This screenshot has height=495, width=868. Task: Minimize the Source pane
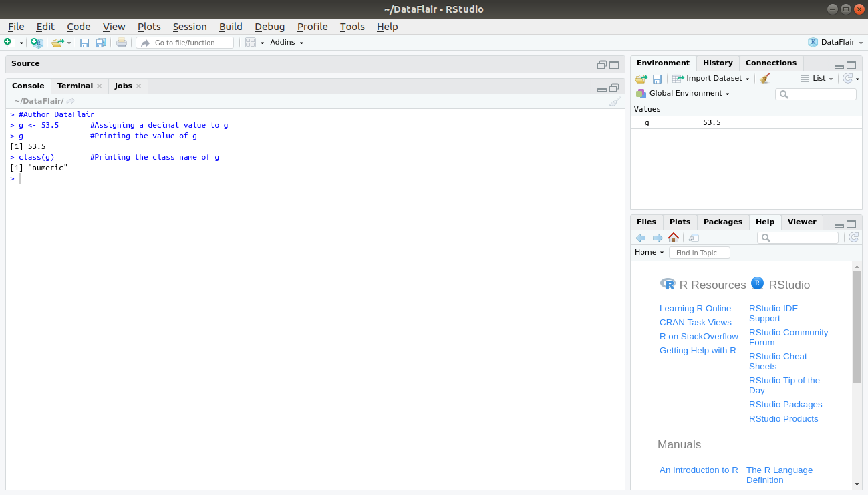pyautogui.click(x=602, y=65)
